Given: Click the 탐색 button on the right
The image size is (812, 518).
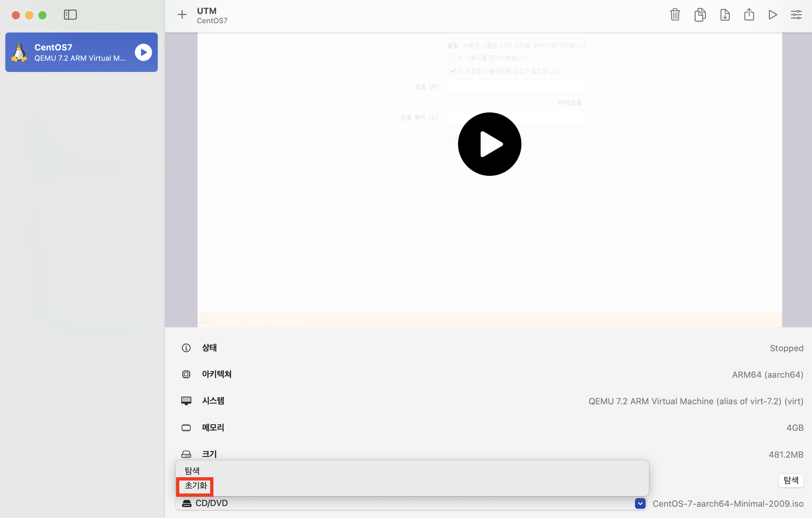Looking at the screenshot, I should [x=791, y=480].
